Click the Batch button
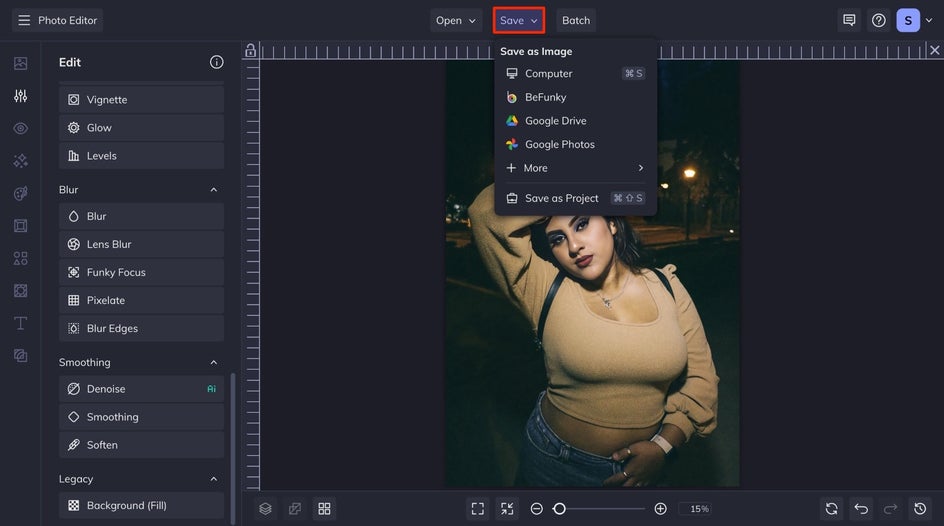Screen dimensions: 944x526 pyautogui.click(x=576, y=20)
